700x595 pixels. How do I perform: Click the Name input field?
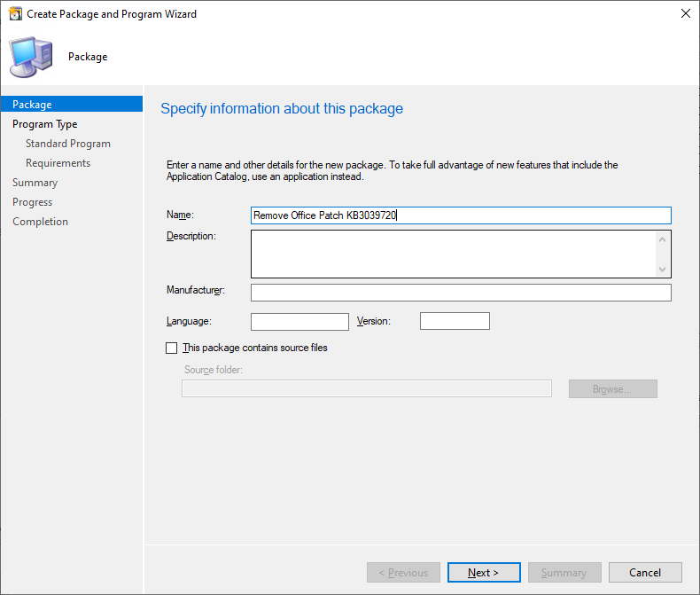pos(461,215)
